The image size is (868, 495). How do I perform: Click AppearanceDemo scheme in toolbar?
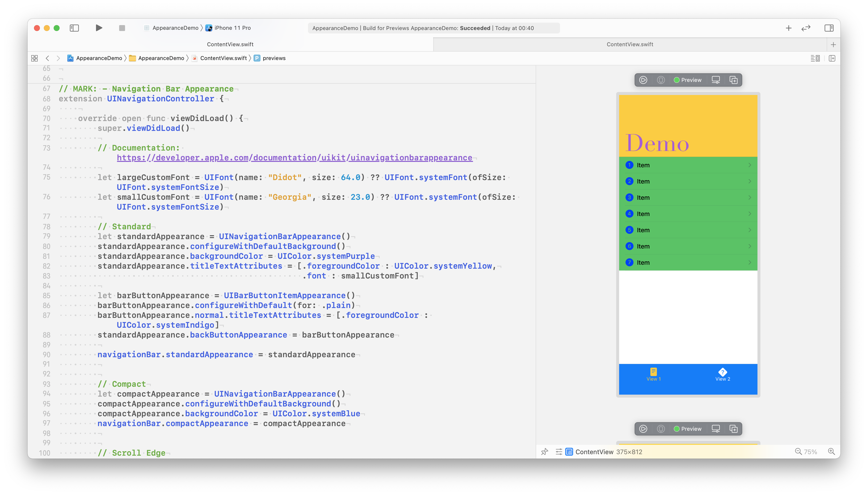click(x=175, y=28)
